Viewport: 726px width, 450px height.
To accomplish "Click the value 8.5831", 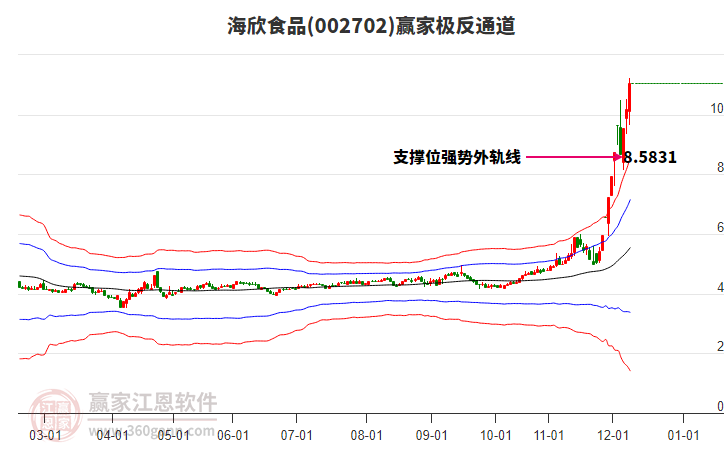I will [650, 157].
